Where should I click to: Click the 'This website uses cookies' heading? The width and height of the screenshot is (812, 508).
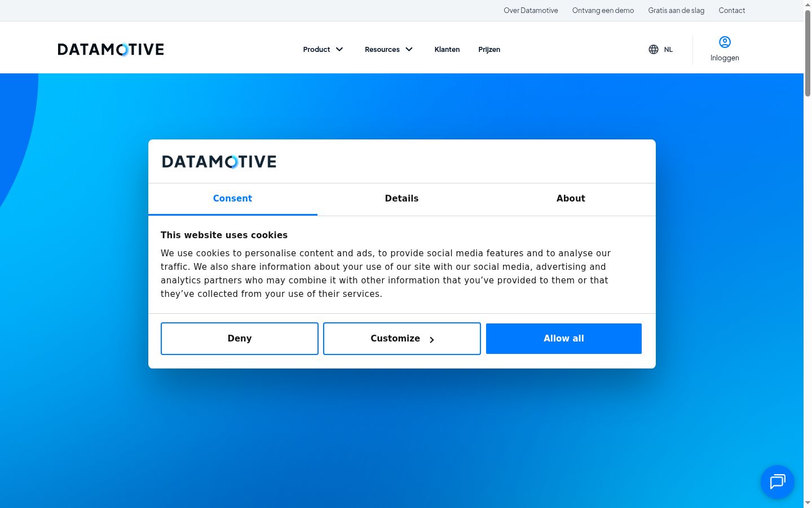pos(224,235)
